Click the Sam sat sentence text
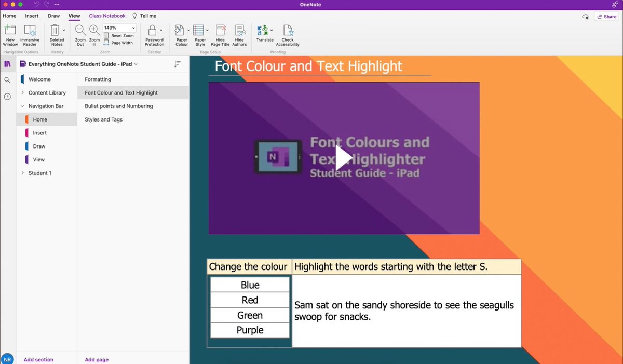 [x=404, y=311]
